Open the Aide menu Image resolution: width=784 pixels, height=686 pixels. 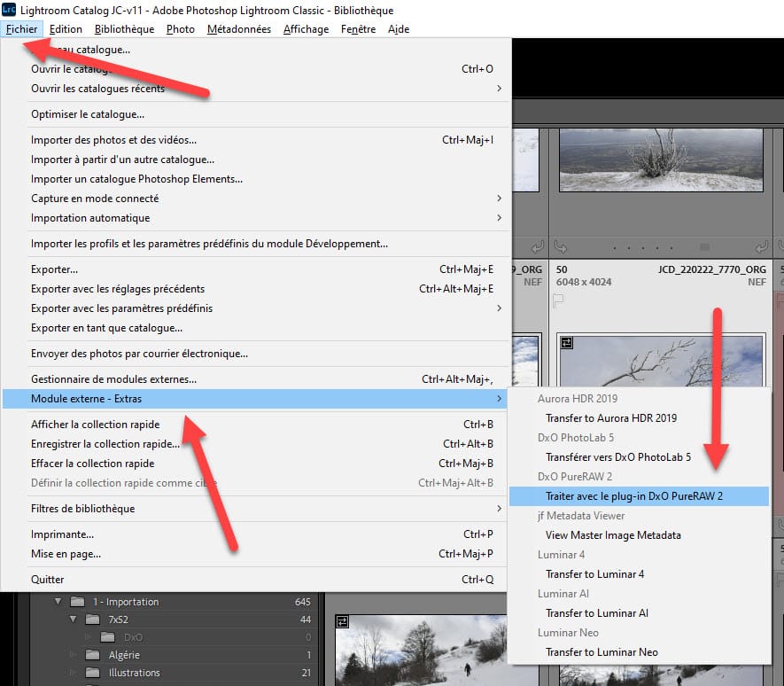(x=399, y=29)
